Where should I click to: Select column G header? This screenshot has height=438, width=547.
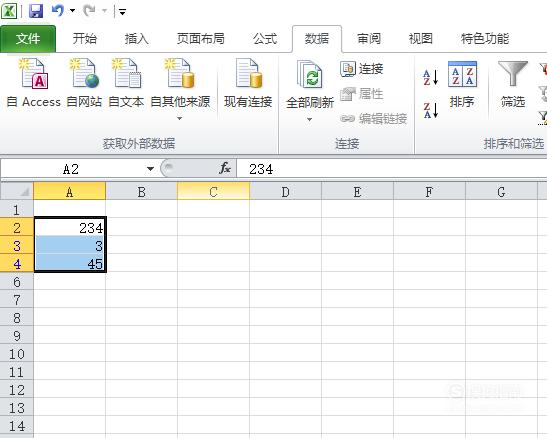coord(501,191)
